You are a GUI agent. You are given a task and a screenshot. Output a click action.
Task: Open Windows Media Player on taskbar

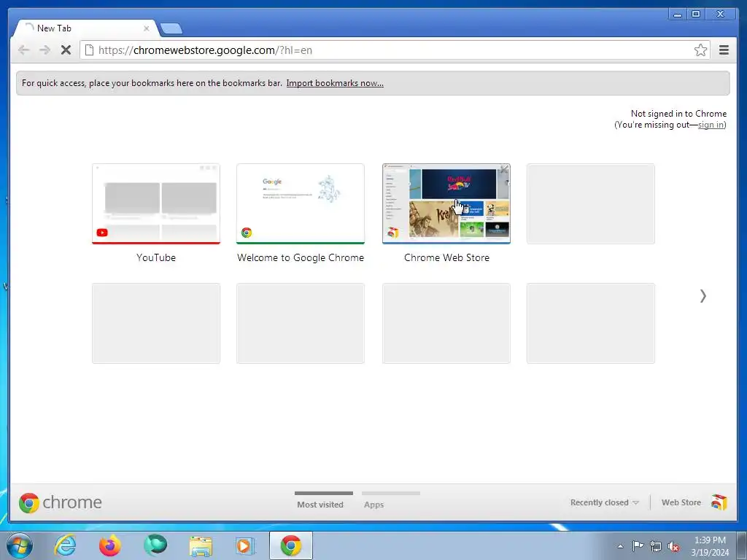[245, 545]
